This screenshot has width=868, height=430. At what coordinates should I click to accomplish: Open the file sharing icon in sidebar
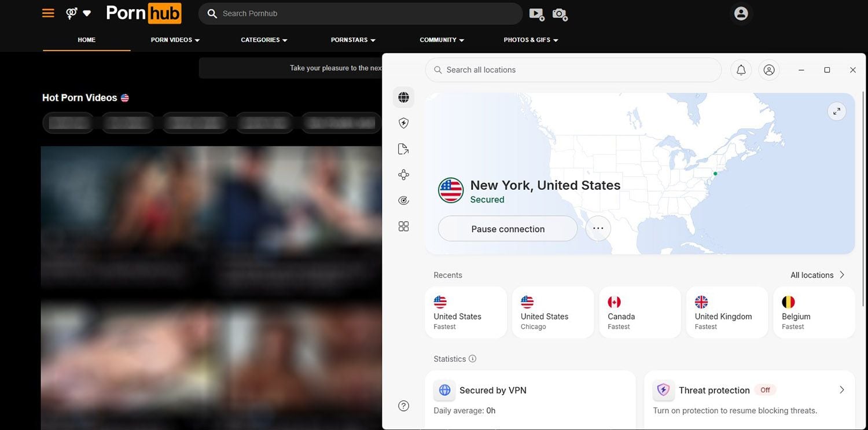click(x=403, y=149)
